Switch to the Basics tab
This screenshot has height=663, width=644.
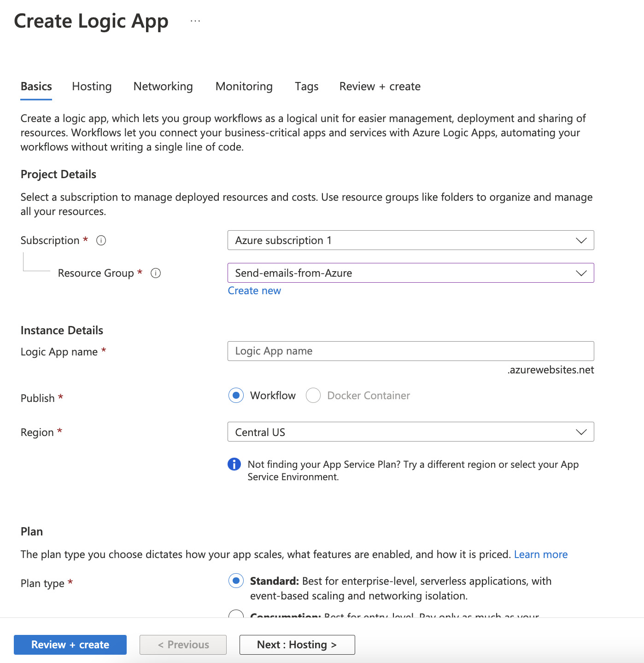(36, 87)
